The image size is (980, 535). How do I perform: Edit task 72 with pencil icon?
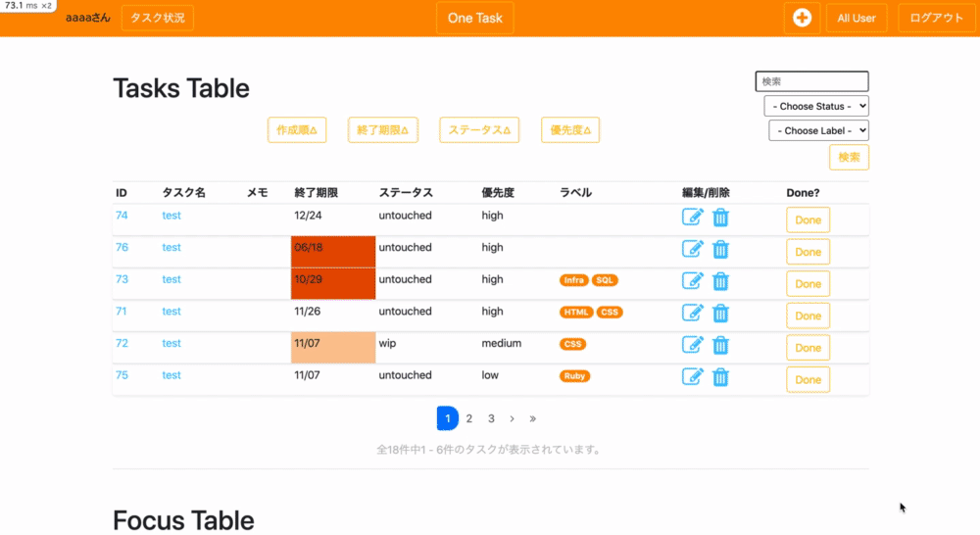coord(693,344)
